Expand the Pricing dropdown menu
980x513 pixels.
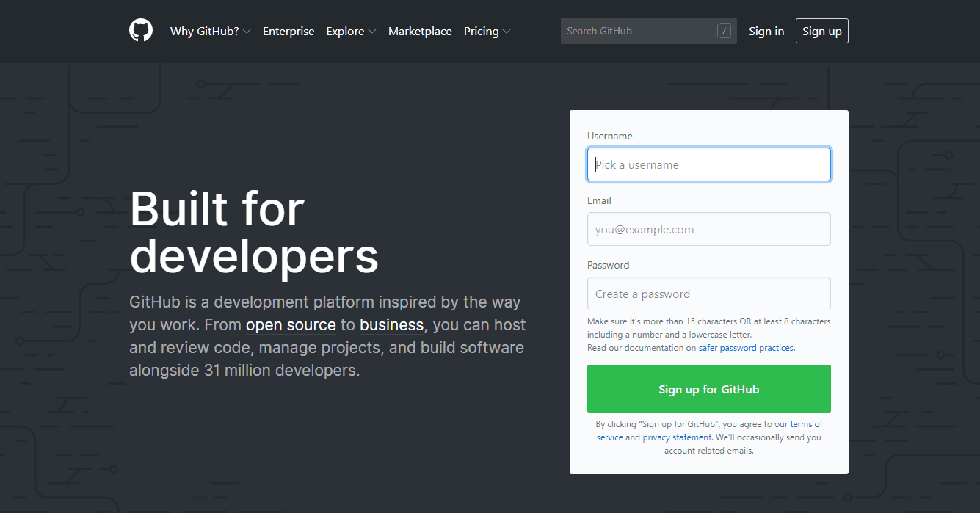click(x=487, y=31)
